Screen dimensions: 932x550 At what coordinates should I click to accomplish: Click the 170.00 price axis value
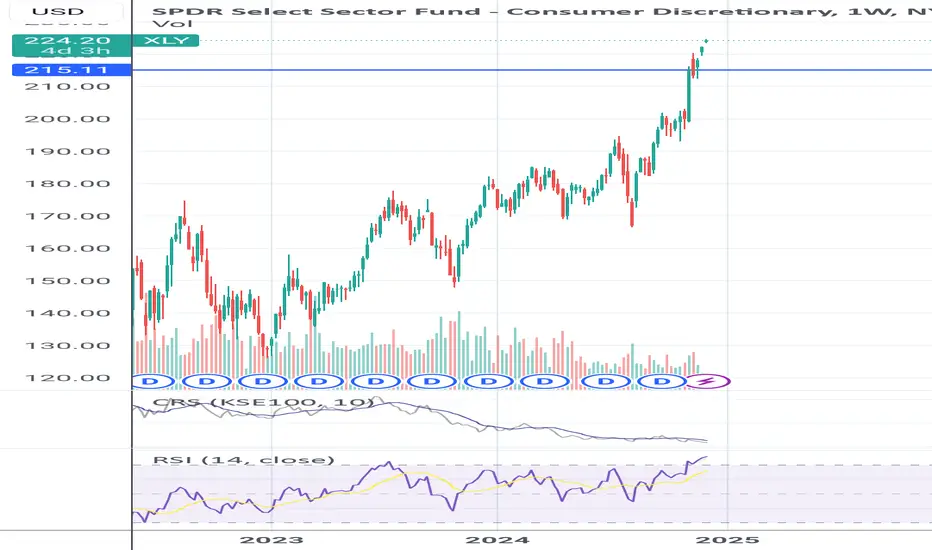67,216
